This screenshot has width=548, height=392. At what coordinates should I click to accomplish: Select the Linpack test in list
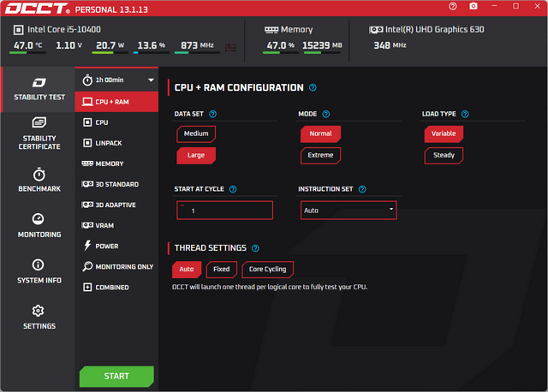(108, 143)
